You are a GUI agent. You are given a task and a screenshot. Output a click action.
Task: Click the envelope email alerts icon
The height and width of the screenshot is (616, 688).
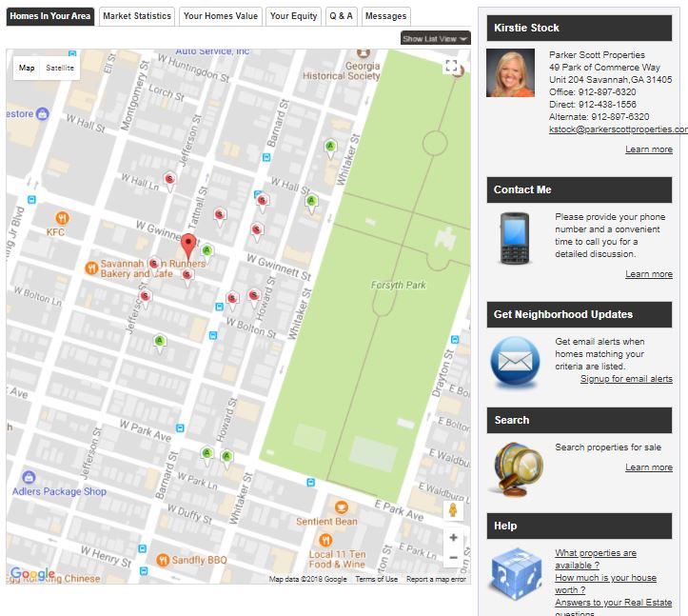pyautogui.click(x=515, y=363)
